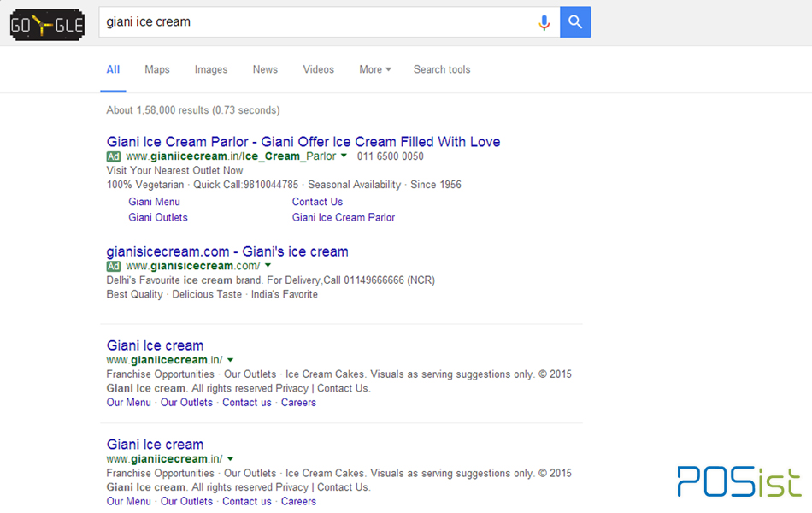Screen dimensions: 812x513
Task: Switch to the Maps tab
Action: [157, 69]
